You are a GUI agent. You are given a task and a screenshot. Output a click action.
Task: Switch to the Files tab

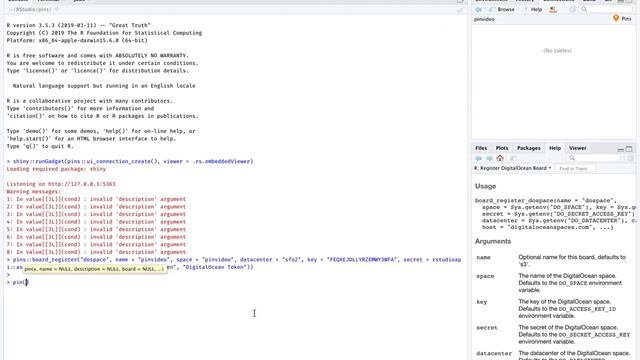pos(481,148)
